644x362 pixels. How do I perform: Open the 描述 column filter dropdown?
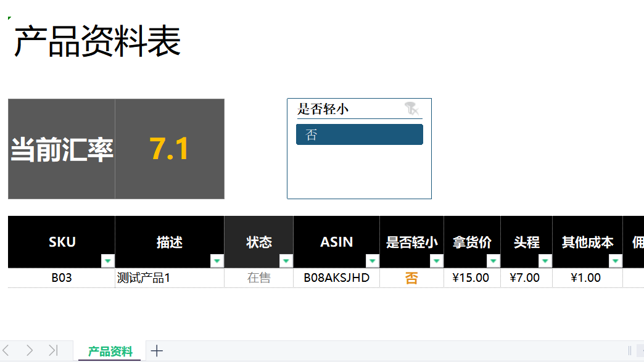[x=217, y=261]
